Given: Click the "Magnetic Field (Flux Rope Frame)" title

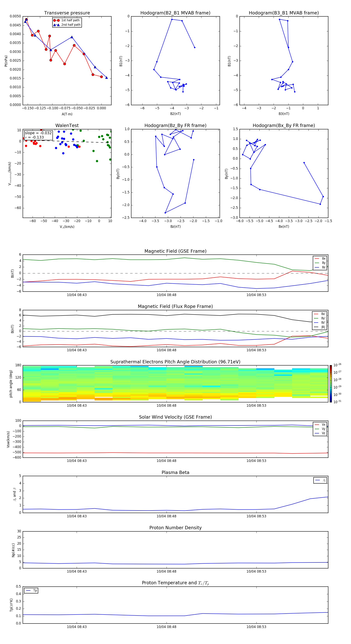Looking at the screenshot, I should pos(175,307).
